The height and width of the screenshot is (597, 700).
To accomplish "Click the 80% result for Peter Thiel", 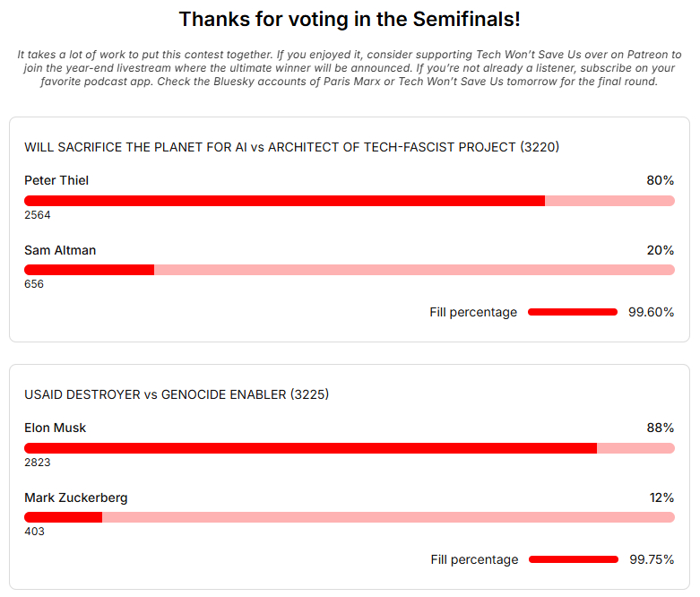I will (660, 180).
